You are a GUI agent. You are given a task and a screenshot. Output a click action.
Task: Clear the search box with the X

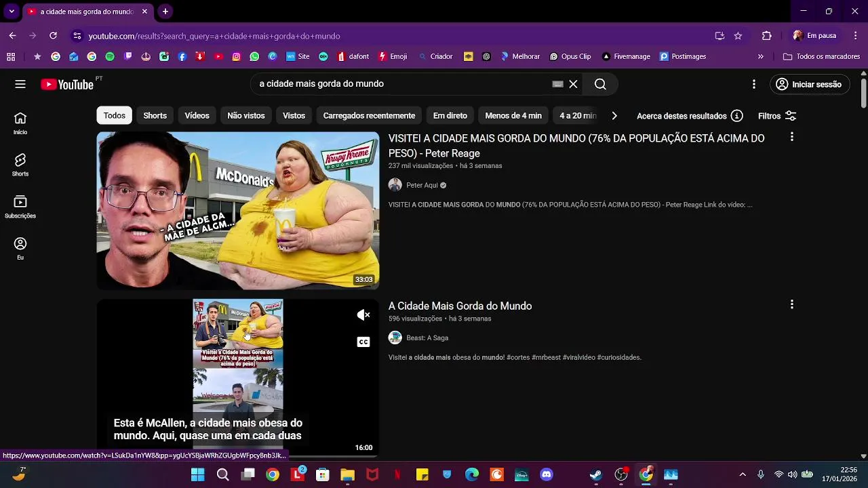point(573,84)
